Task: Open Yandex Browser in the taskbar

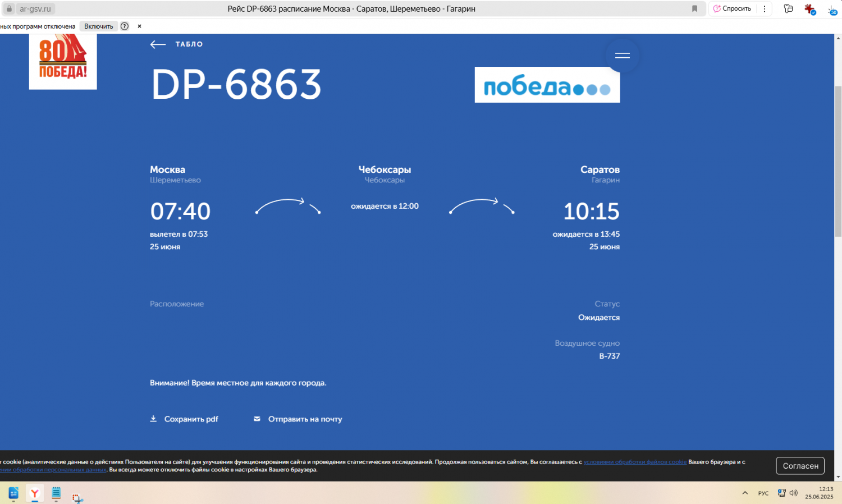Action: (x=35, y=493)
